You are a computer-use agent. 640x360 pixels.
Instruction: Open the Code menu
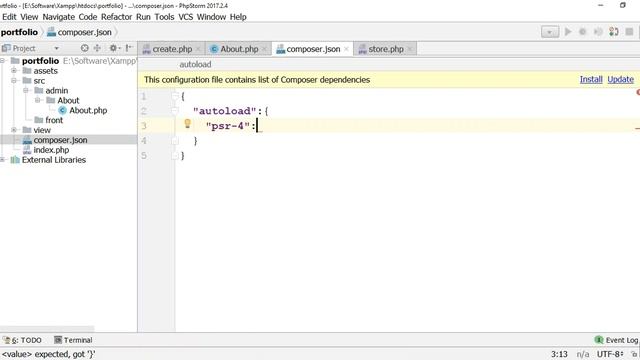88,17
